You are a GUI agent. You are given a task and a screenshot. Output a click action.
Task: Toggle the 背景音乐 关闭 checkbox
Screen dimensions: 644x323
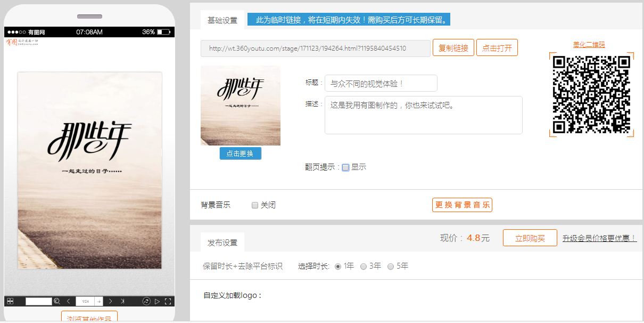pos(255,205)
